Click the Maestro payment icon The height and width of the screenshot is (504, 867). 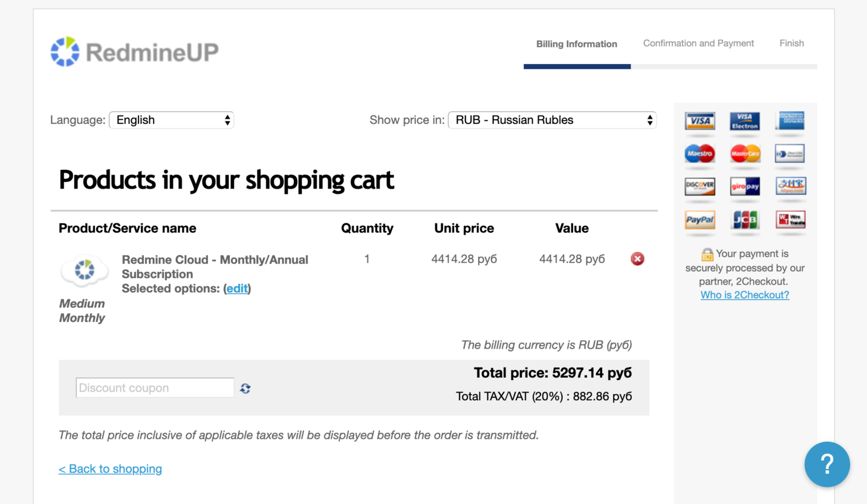tap(700, 153)
